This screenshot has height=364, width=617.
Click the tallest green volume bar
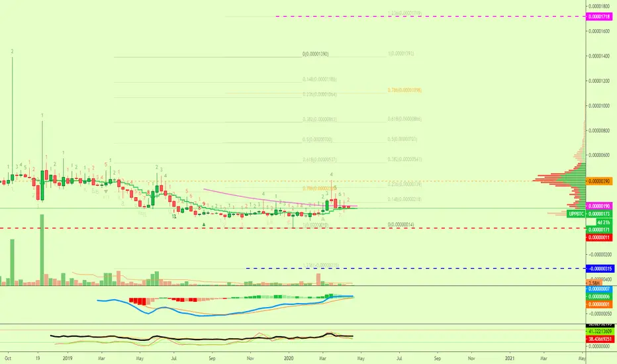pos(42,250)
